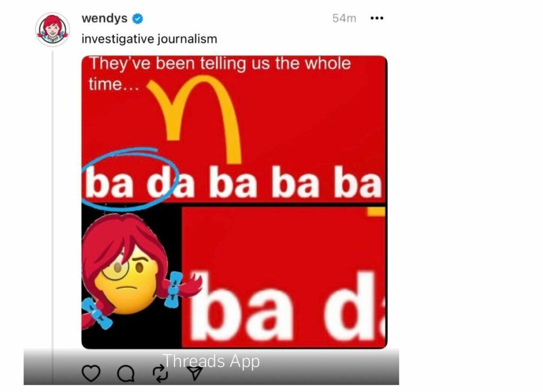Open replies with the comment bubble icon

pos(126,373)
